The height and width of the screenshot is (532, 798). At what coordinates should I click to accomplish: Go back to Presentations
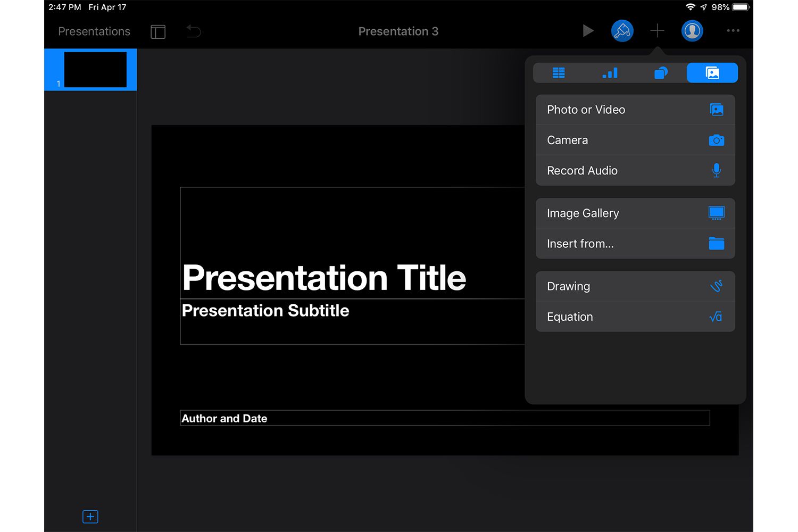pyautogui.click(x=94, y=31)
